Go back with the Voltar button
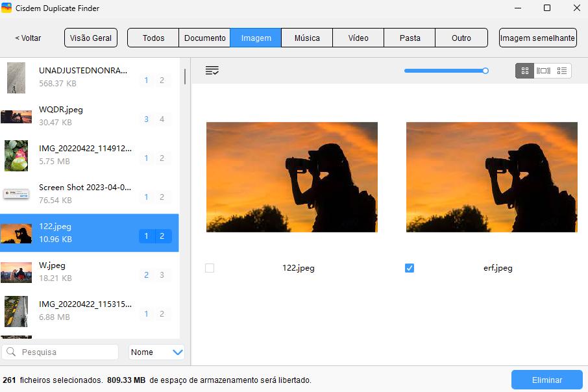Image resolution: width=588 pixels, height=392 pixels. coord(28,38)
